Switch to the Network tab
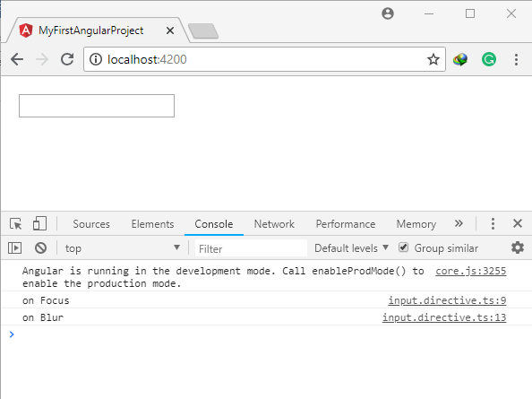This screenshot has width=532, height=399. point(274,224)
